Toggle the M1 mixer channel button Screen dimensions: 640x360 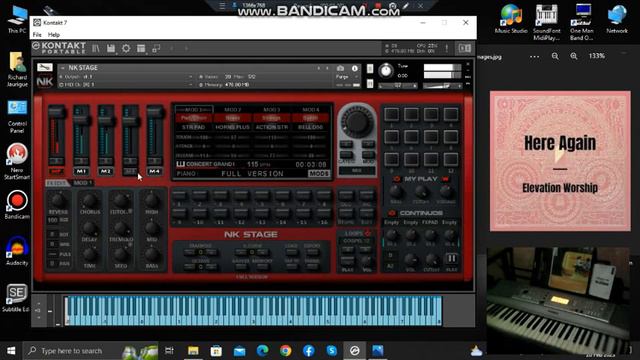81,171
